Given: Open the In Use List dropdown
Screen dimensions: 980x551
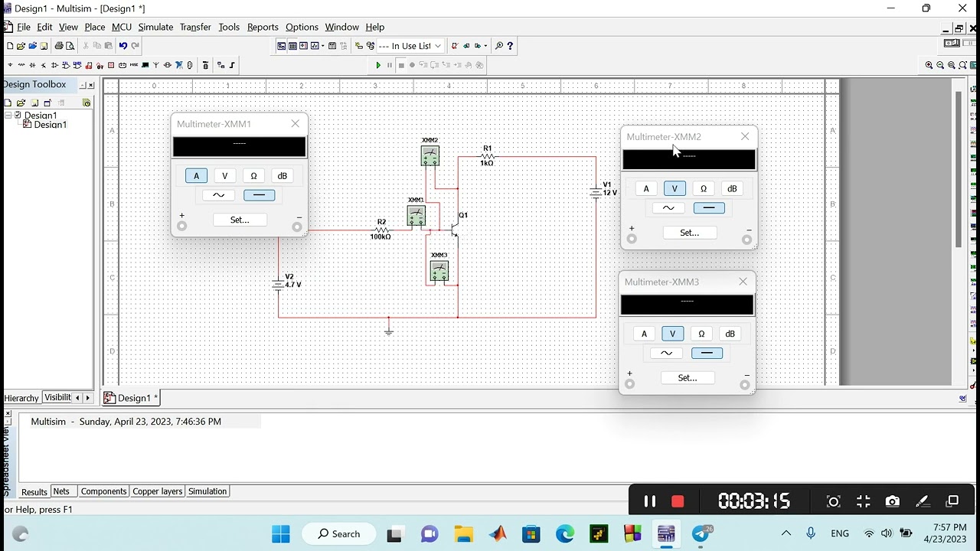Looking at the screenshot, I should point(410,46).
